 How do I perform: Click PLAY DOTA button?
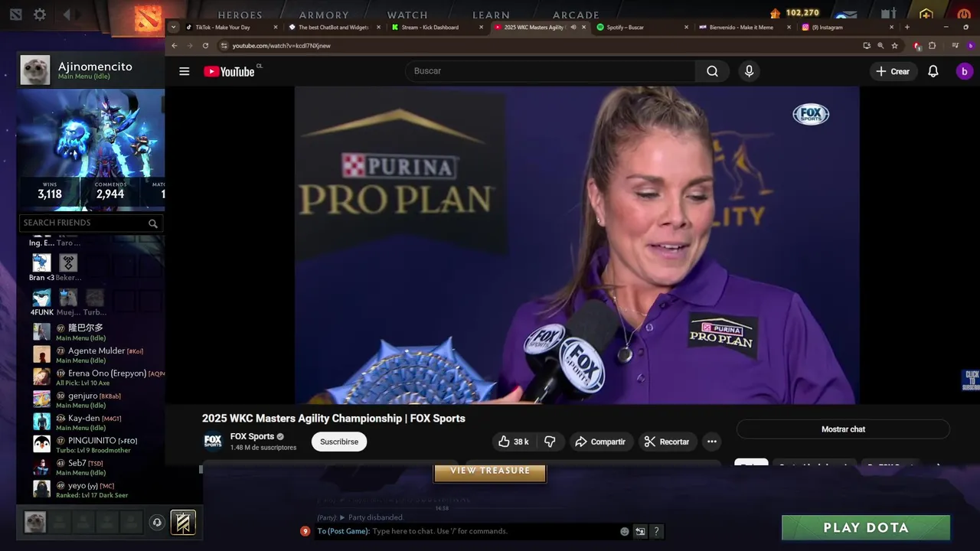pyautogui.click(x=866, y=527)
